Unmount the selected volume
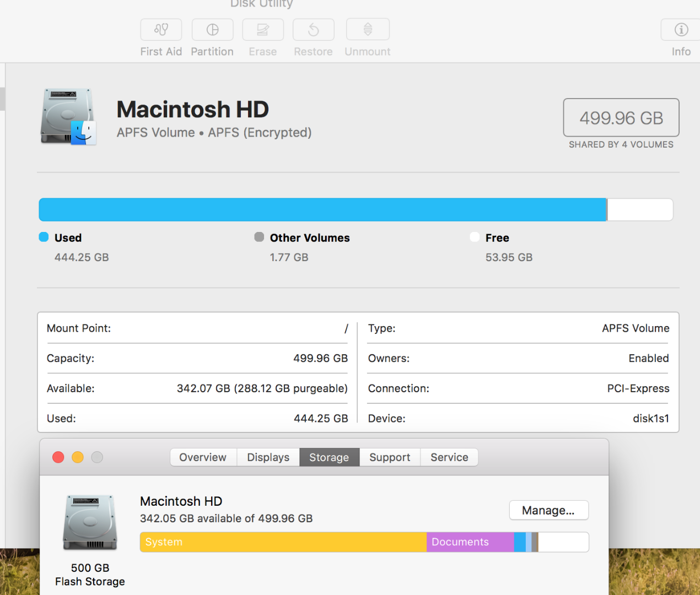This screenshot has width=700, height=595. coord(367,30)
